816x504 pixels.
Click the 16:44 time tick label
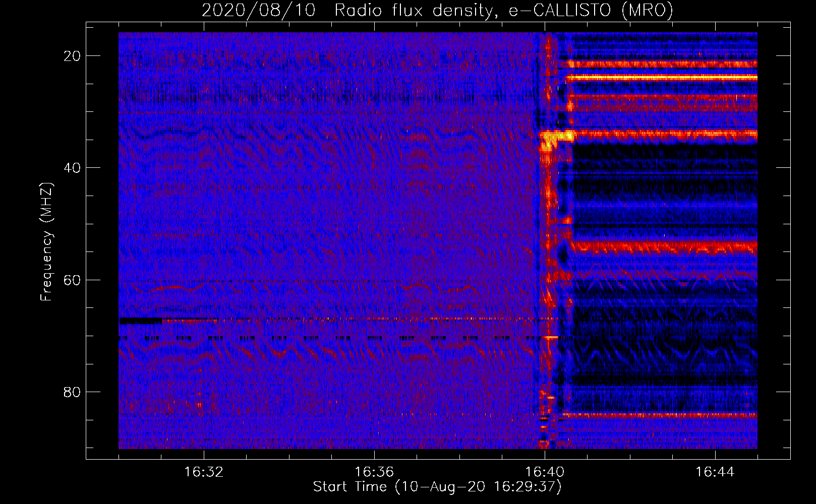715,472
